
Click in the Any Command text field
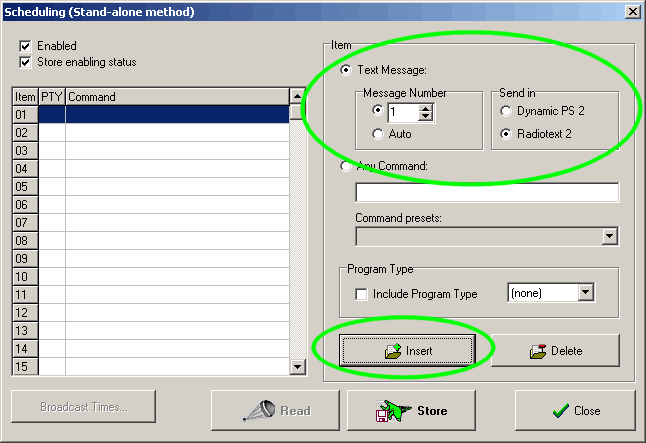point(487,192)
